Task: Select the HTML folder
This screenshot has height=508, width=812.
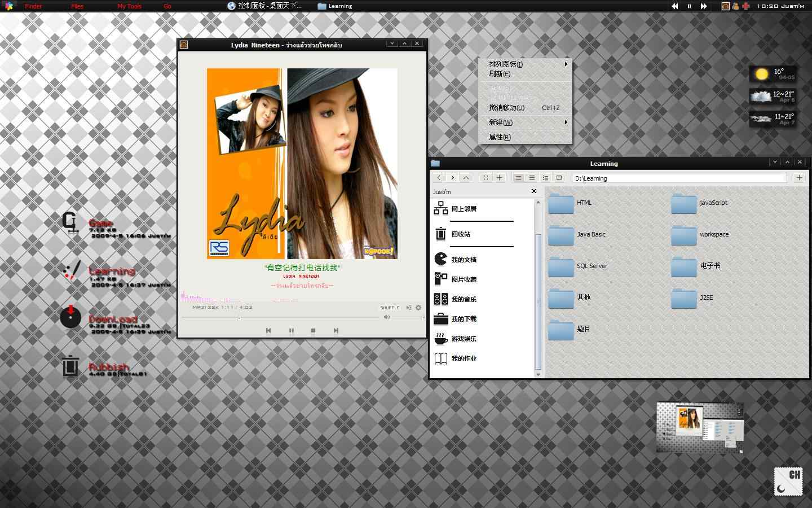Action: [x=570, y=203]
